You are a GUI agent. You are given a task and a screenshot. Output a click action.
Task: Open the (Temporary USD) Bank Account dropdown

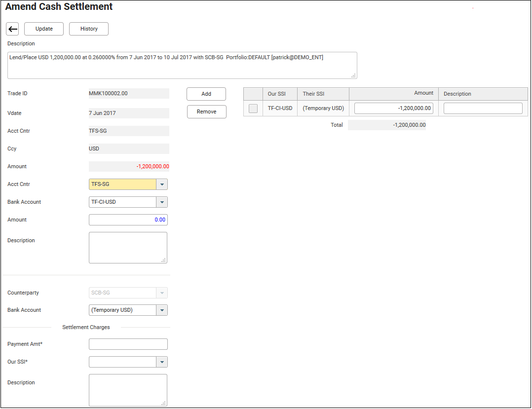click(162, 310)
